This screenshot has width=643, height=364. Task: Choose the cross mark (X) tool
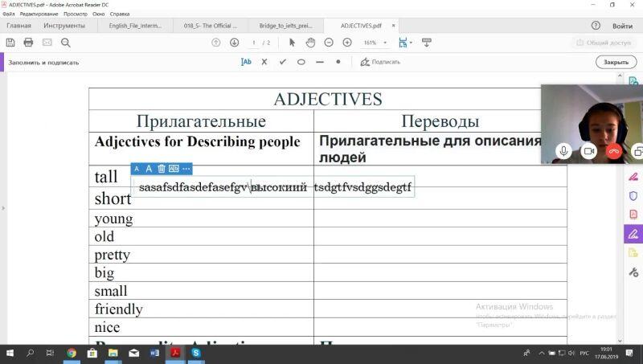(264, 62)
